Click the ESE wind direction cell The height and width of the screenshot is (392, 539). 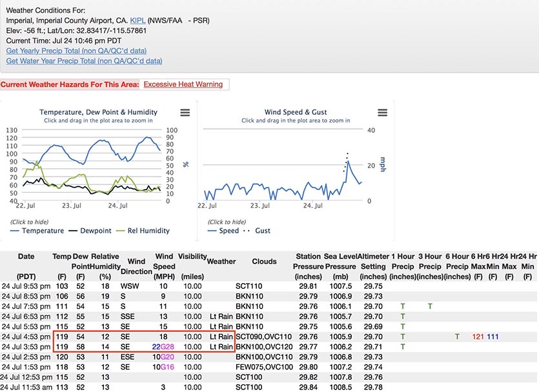128,357
